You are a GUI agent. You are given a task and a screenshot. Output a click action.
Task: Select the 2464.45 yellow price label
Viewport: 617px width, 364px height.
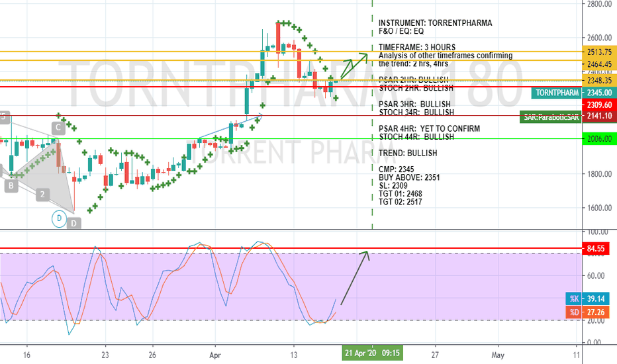(599, 64)
